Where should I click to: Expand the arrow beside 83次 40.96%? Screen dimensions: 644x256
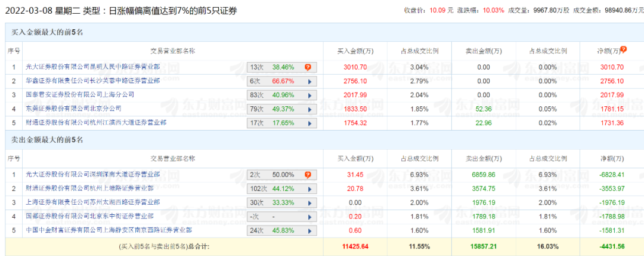tap(310, 95)
